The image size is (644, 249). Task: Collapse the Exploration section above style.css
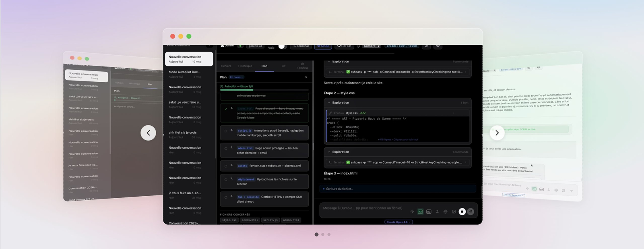tap(329, 103)
